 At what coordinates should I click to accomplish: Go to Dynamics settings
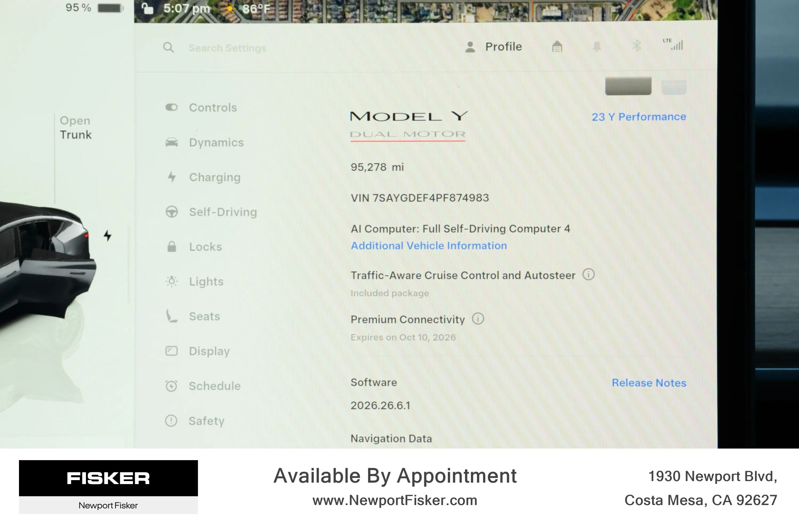(x=204, y=142)
